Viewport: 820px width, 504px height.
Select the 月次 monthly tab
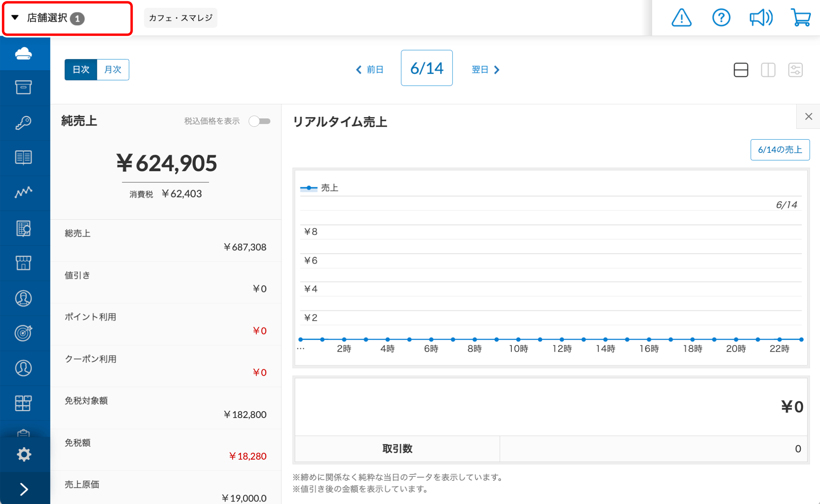pos(113,70)
